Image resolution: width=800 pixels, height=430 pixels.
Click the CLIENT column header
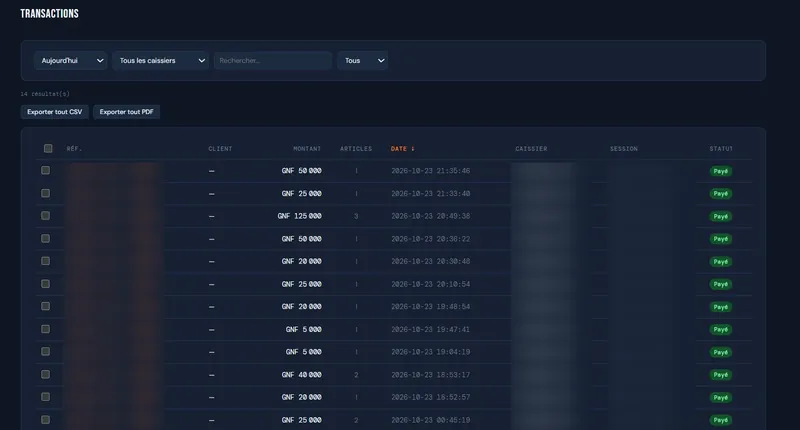(220, 149)
